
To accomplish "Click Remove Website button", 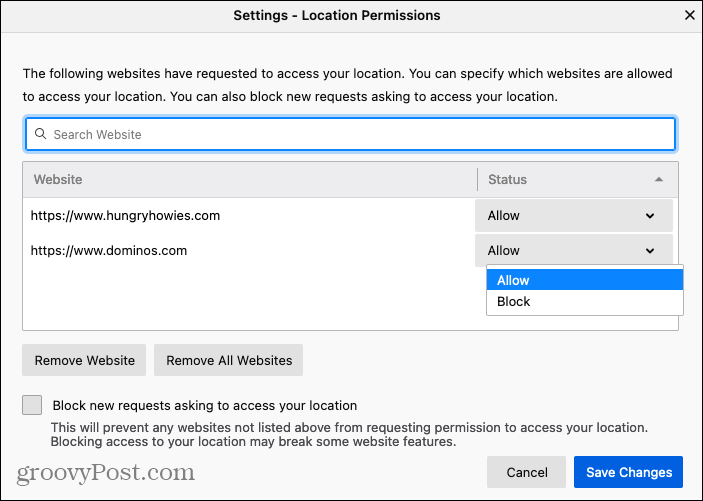I will 84,360.
